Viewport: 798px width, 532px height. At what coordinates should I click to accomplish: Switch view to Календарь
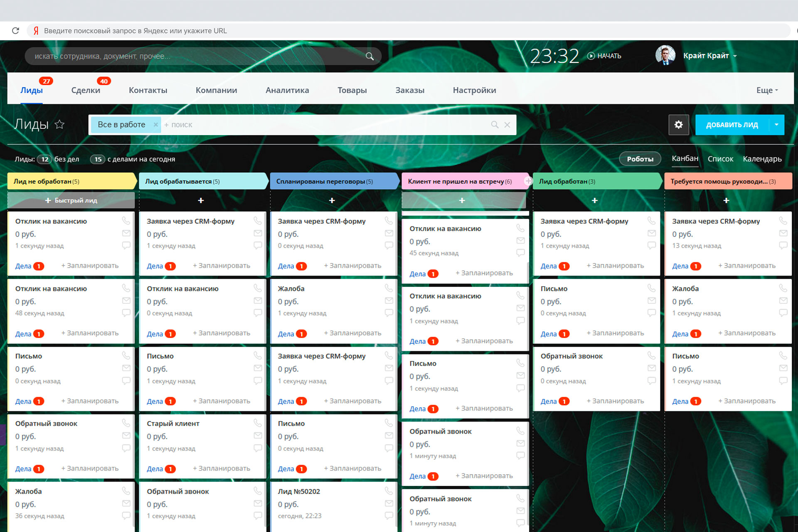click(762, 159)
